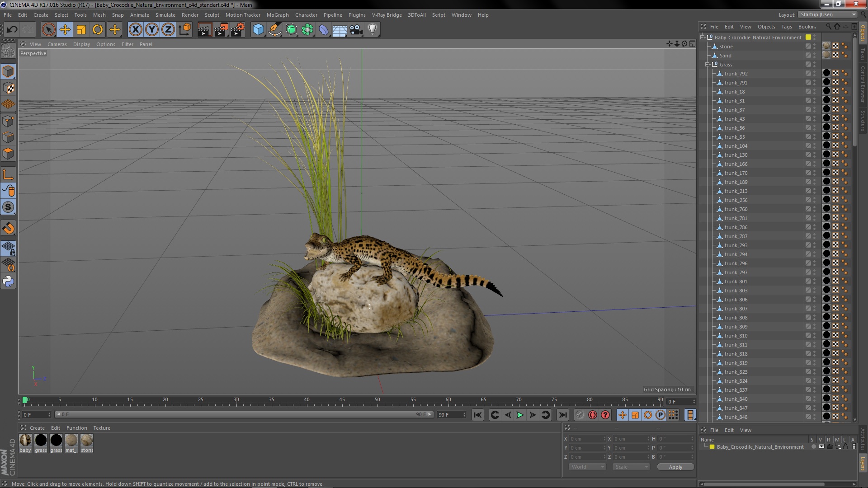868x488 pixels.
Task: Open the viewport Cameras menu
Action: (57, 44)
